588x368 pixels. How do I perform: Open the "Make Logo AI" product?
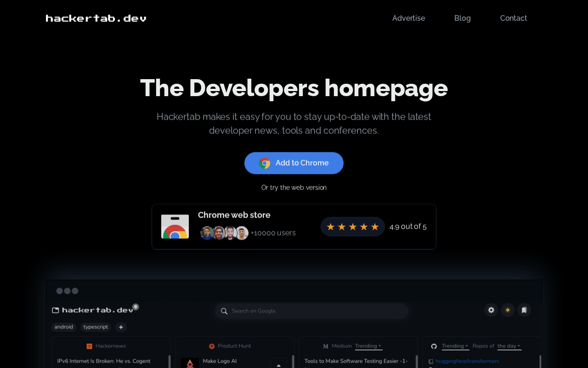click(220, 361)
